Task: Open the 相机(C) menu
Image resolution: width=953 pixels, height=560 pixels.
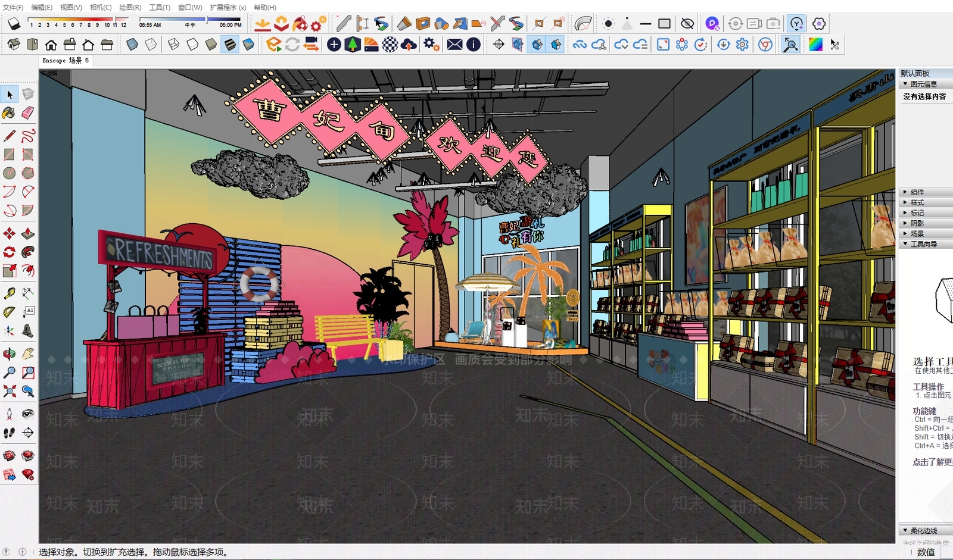Action: (x=101, y=7)
